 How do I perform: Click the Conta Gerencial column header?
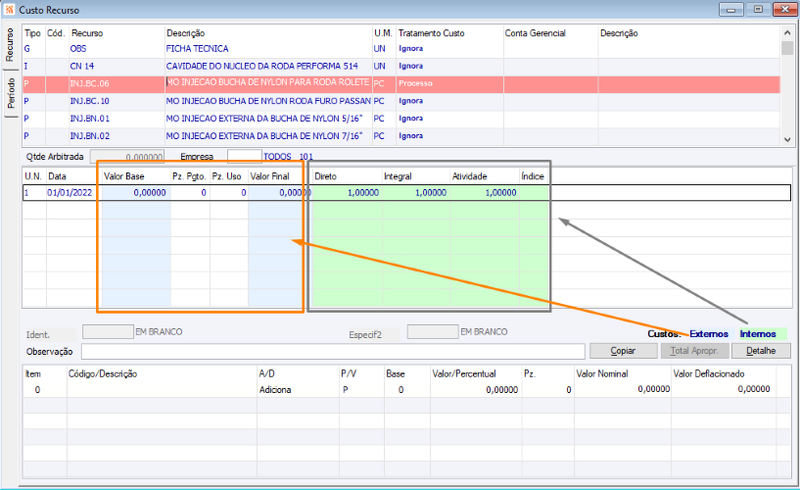pos(535,33)
